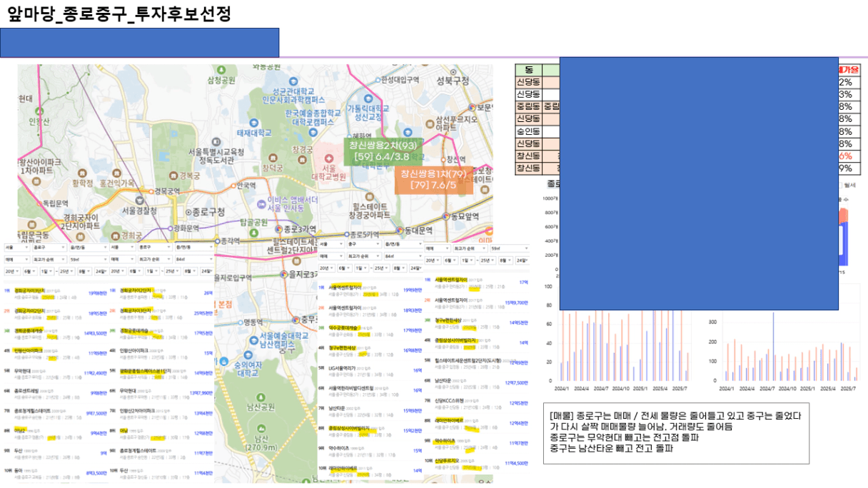This screenshot has height=488, width=868.
Task: Click the first 중림동 table cell
Action: (x=528, y=106)
